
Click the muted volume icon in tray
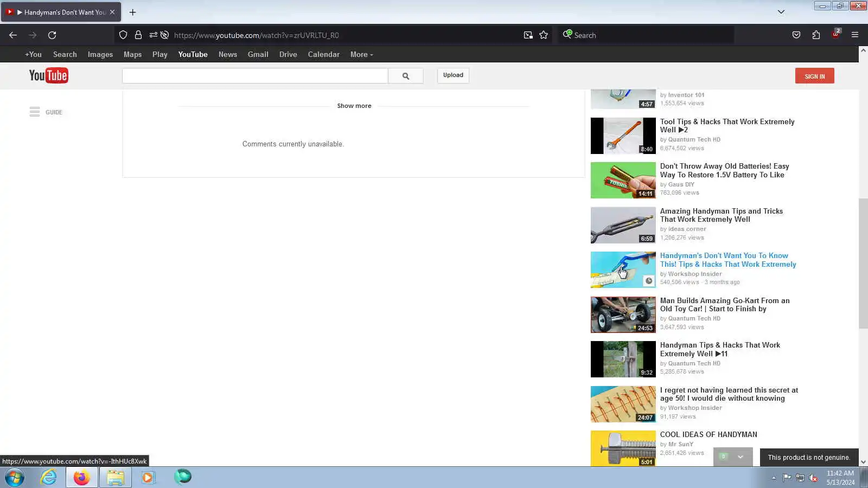click(x=813, y=478)
